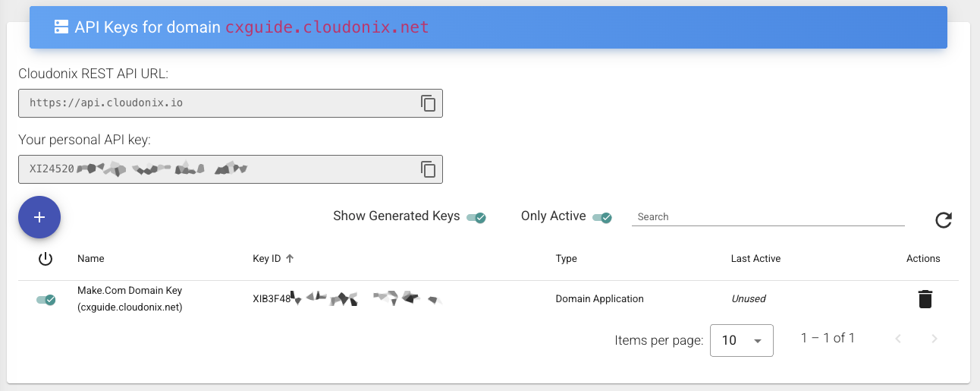
Task: Sort table by Type column
Action: 566,259
